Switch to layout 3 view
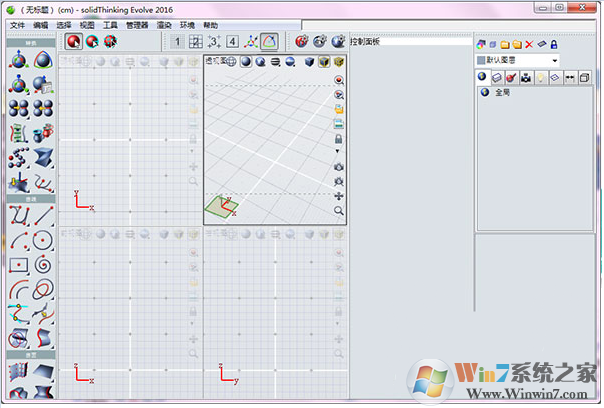Viewport: 604px width, 408px height. [x=214, y=42]
